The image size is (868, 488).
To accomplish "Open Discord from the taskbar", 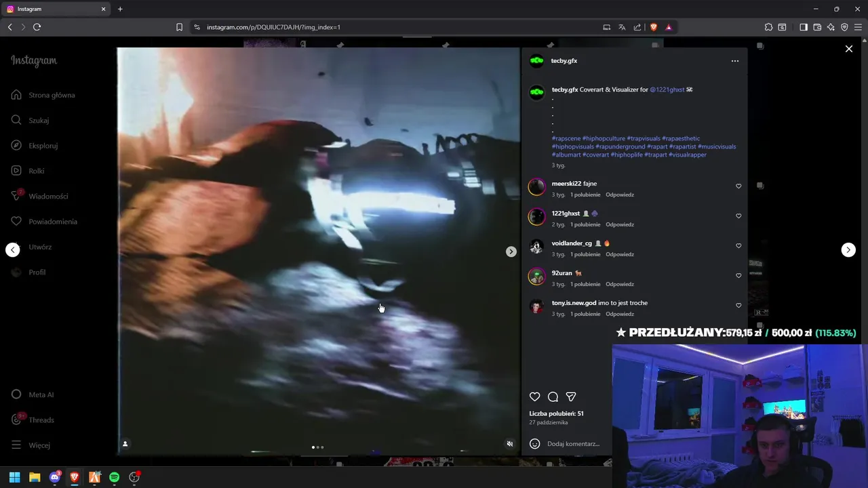I will (x=55, y=477).
